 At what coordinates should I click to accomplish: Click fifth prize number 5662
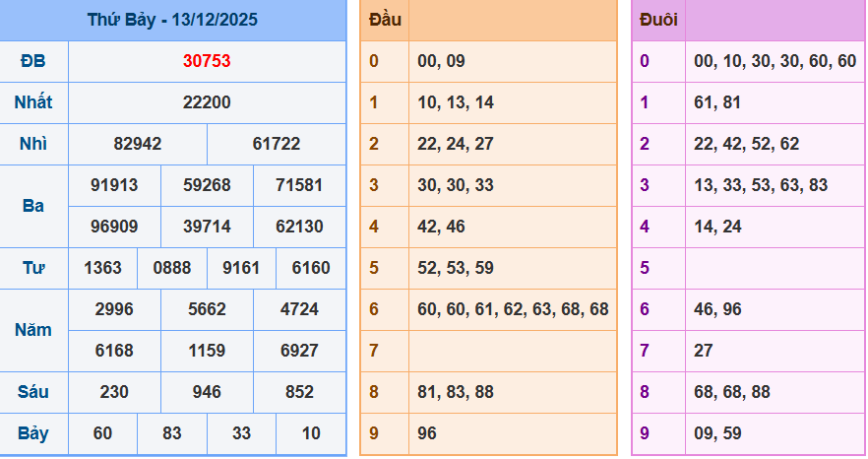click(x=207, y=309)
